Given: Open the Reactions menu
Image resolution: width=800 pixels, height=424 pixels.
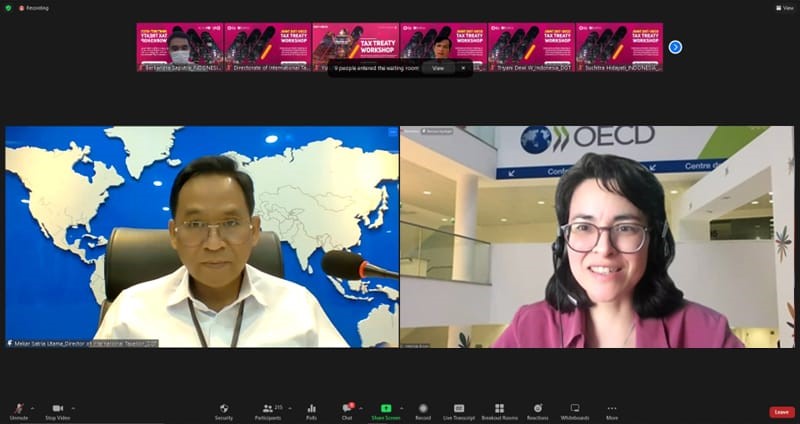Looking at the screenshot, I should 538,410.
